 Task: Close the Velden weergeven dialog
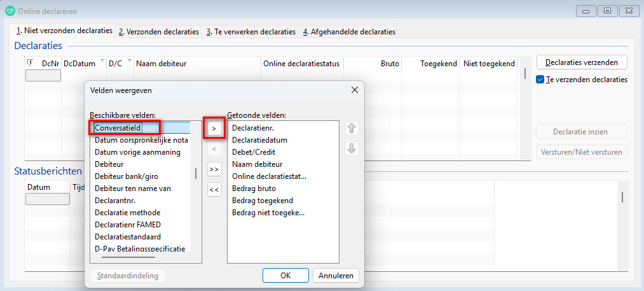(x=354, y=90)
